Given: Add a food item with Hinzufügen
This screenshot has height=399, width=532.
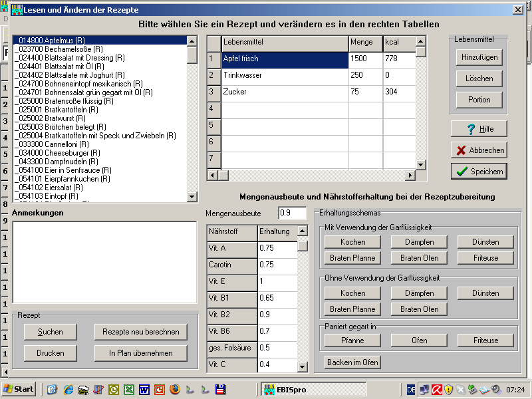Looking at the screenshot, I should (479, 57).
